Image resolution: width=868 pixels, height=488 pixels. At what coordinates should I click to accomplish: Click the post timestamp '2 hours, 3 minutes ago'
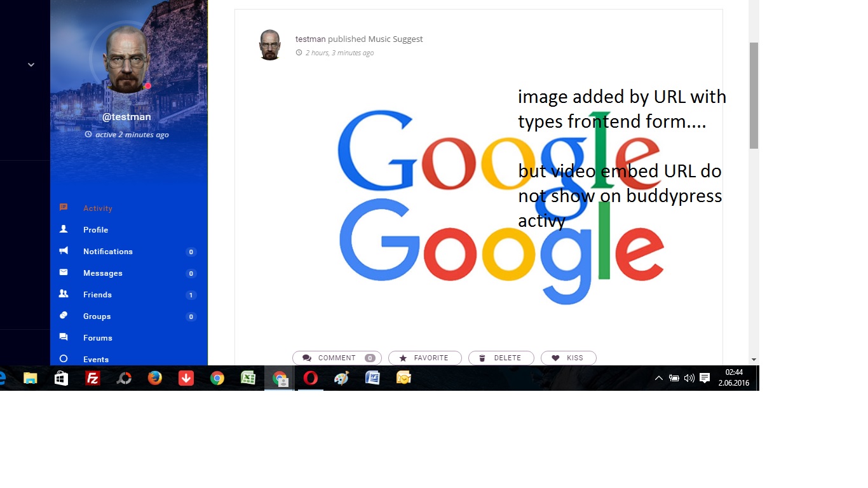339,53
